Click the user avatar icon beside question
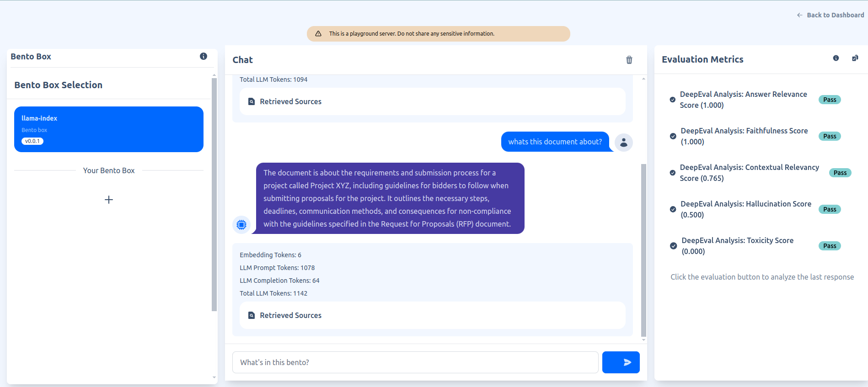The height and width of the screenshot is (387, 868). point(624,143)
